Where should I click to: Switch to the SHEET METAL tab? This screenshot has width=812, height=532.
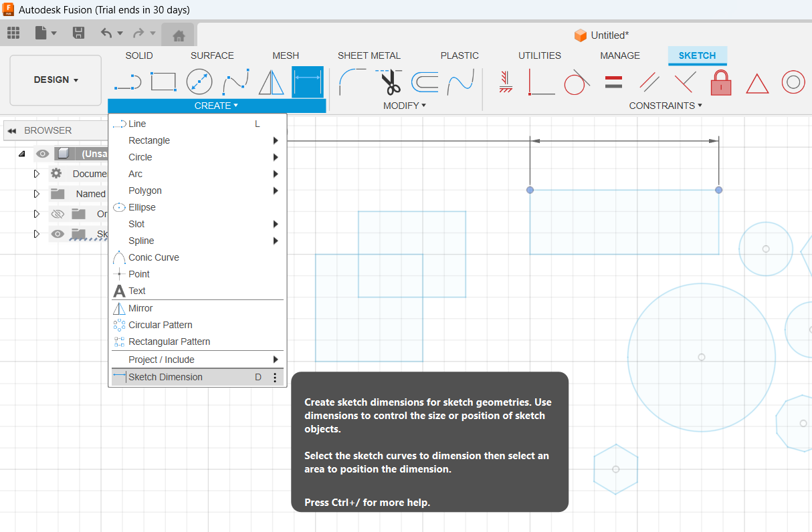tap(369, 55)
